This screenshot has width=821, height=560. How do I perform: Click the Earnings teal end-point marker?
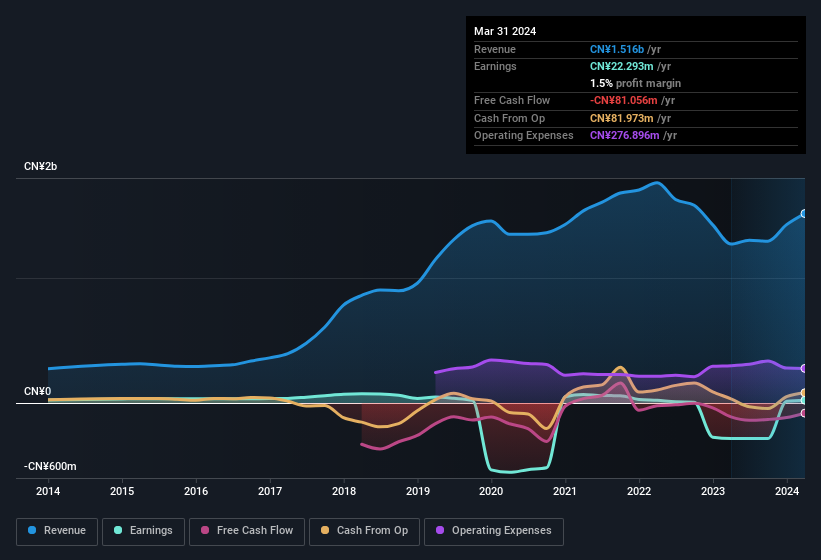point(804,400)
